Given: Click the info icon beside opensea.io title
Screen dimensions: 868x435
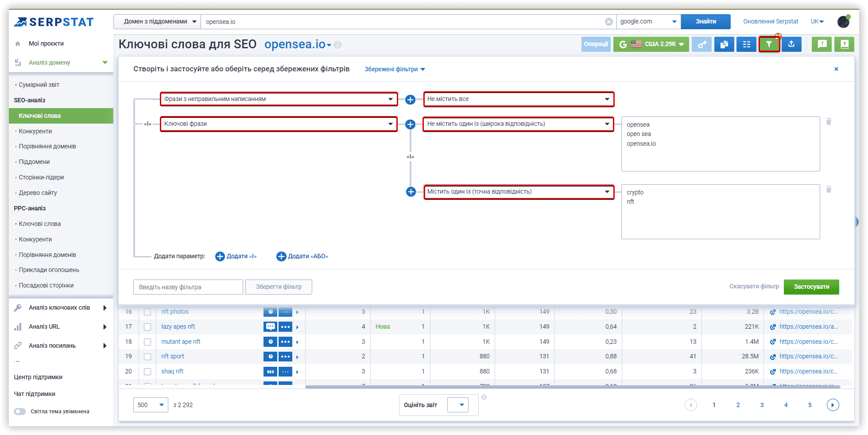Looking at the screenshot, I should [338, 45].
